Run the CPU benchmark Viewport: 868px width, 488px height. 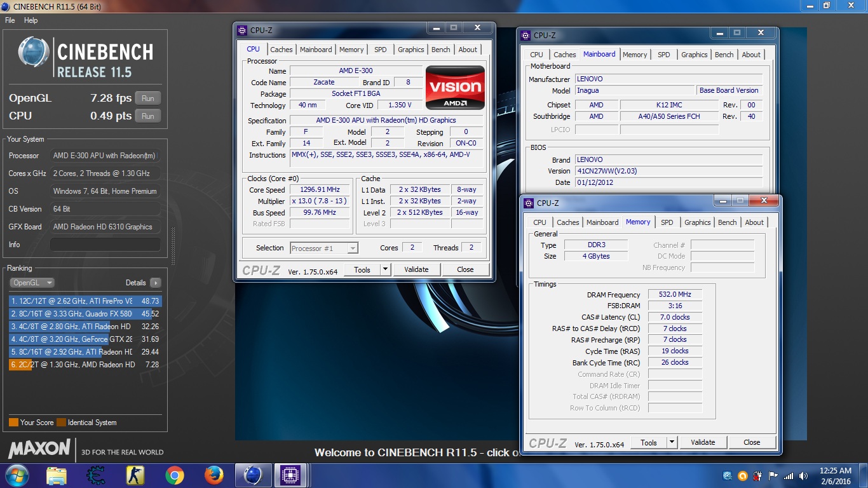pyautogui.click(x=148, y=116)
